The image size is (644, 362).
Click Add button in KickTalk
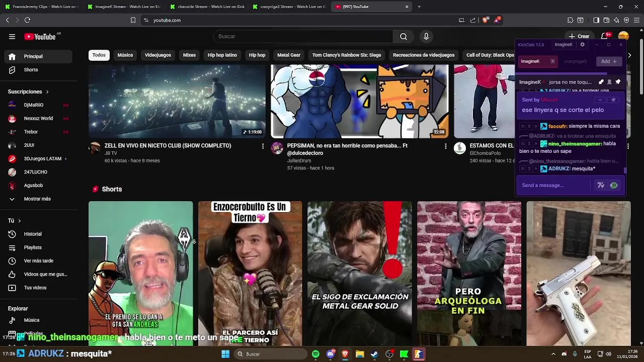[609, 61]
